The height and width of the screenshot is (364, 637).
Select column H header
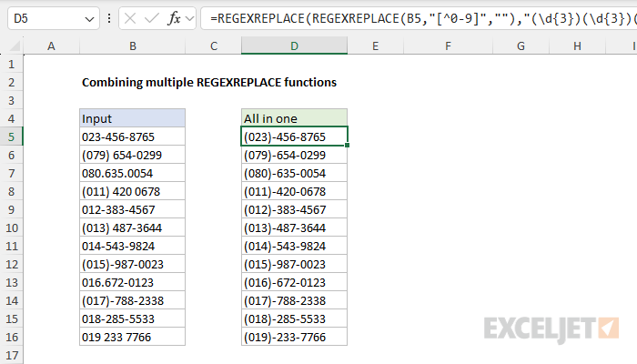coord(577,45)
